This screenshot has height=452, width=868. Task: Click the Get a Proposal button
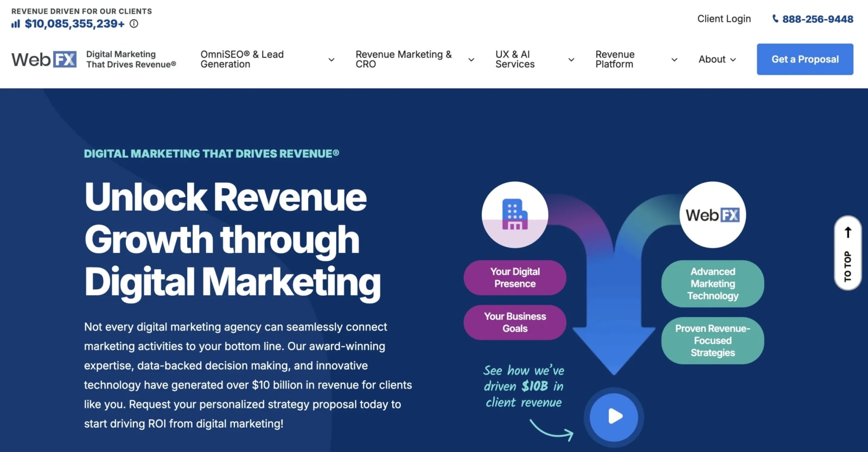point(805,59)
